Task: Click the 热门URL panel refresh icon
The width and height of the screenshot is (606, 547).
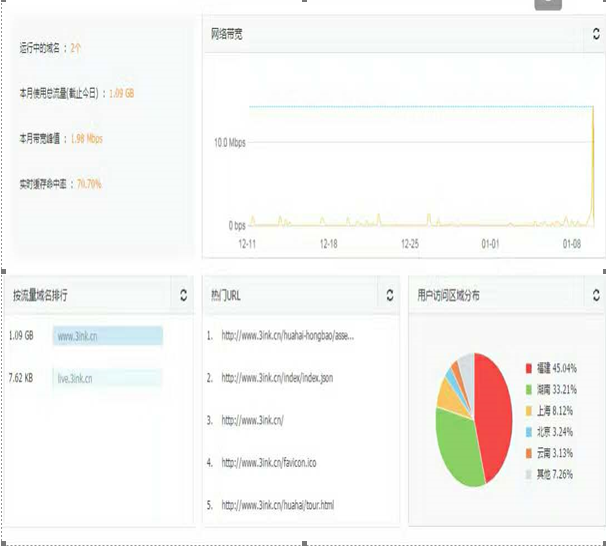Action: [390, 295]
